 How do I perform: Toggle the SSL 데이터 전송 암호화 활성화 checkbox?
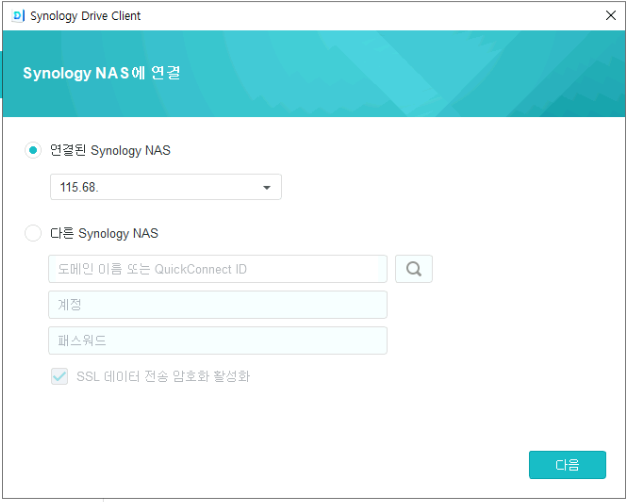(60, 377)
